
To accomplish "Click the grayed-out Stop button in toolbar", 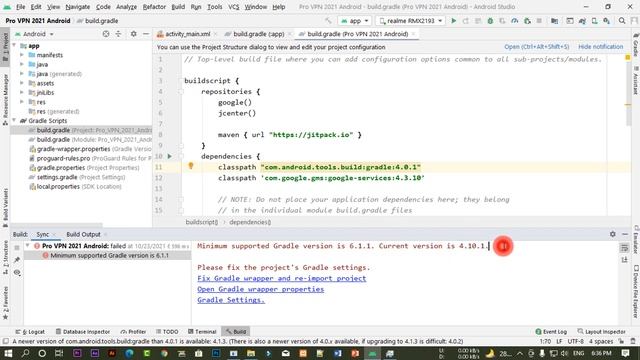I will tap(539, 21).
